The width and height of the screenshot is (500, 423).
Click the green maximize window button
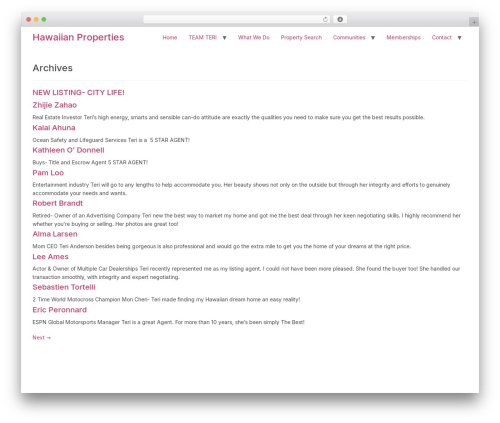pyautogui.click(x=44, y=20)
